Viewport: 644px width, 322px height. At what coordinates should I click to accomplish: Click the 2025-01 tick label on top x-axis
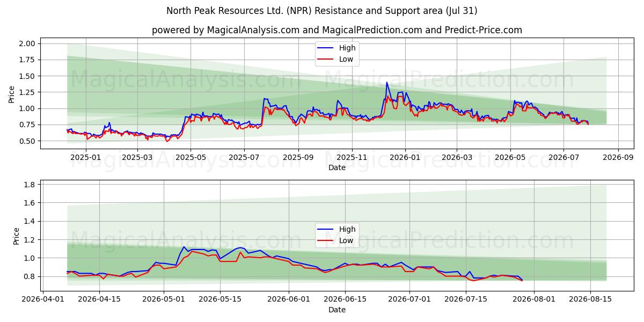[x=85, y=158]
